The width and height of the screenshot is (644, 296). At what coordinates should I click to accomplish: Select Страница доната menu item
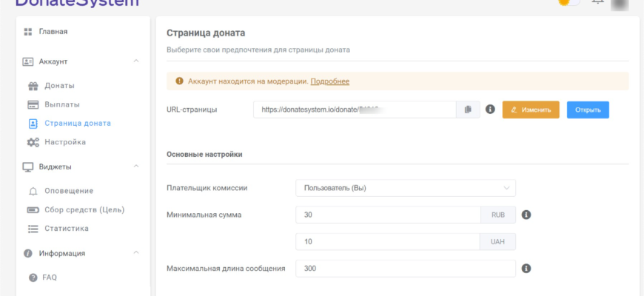click(x=78, y=123)
